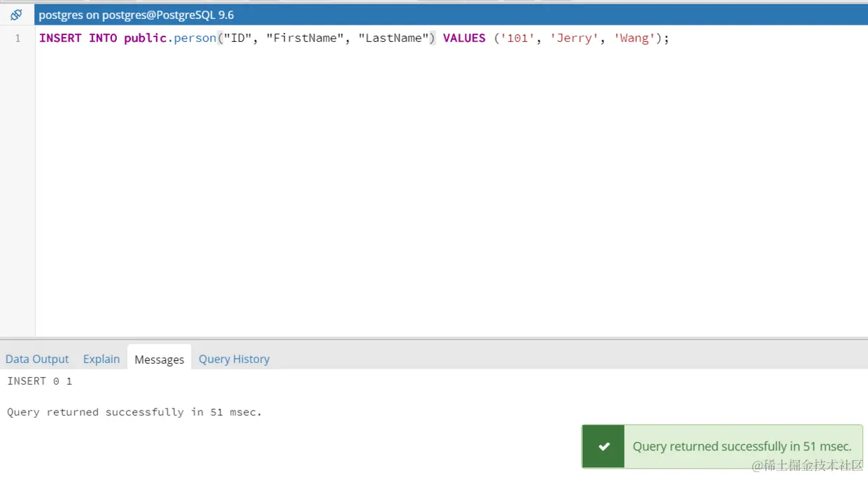Viewport: 868px width, 477px height.
Task: Click the public.person table name
Action: tap(170, 38)
